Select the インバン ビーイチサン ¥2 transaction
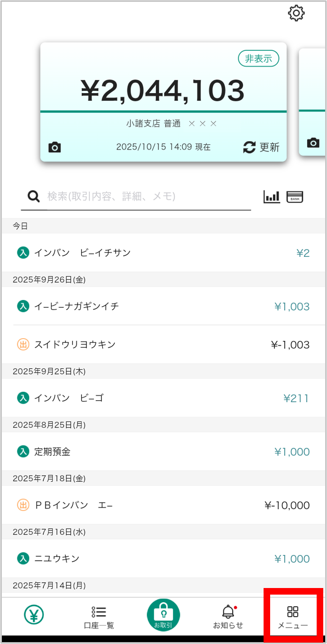Image resolution: width=327 pixels, height=644 pixels. click(163, 253)
